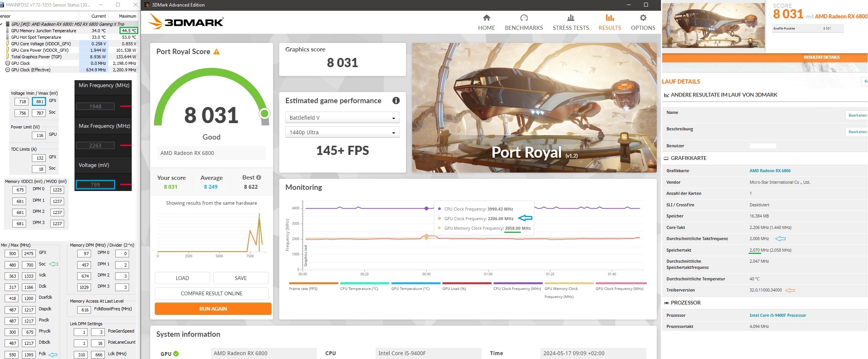The width and height of the screenshot is (868, 359).
Task: Toggle the Frame rate (FPS) chart legend
Action: pos(313,286)
